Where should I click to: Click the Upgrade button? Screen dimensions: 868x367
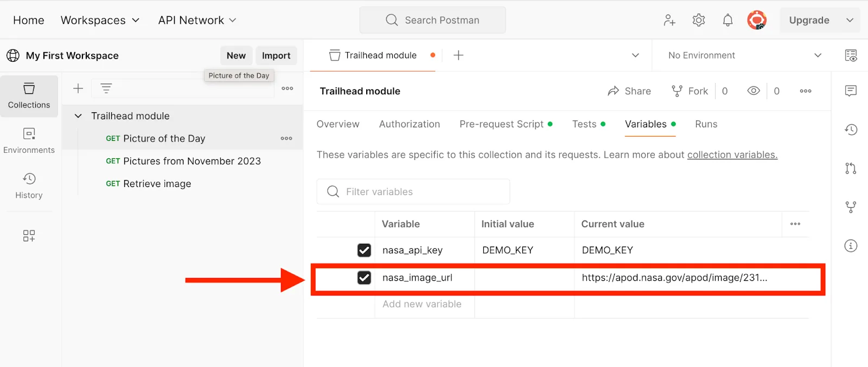809,20
